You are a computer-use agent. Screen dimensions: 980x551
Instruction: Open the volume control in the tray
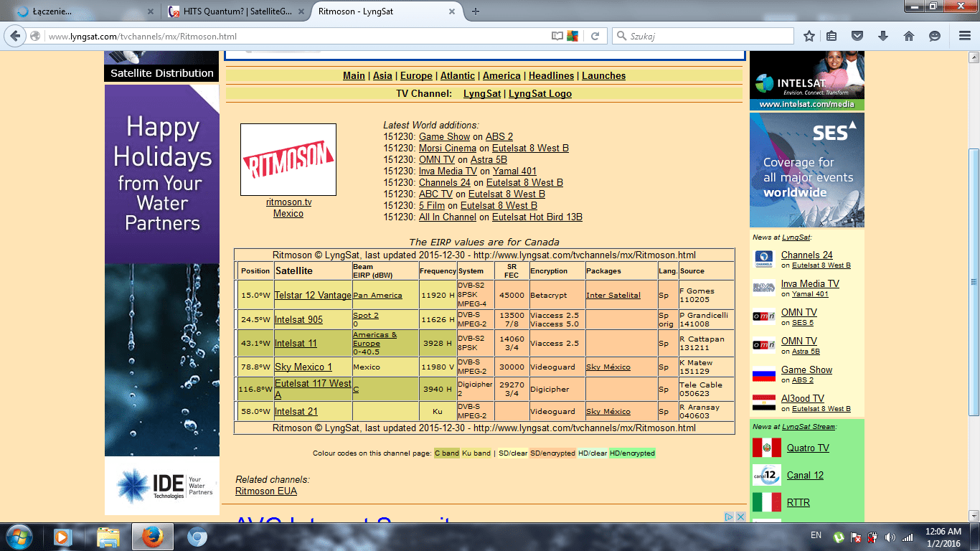click(x=890, y=537)
